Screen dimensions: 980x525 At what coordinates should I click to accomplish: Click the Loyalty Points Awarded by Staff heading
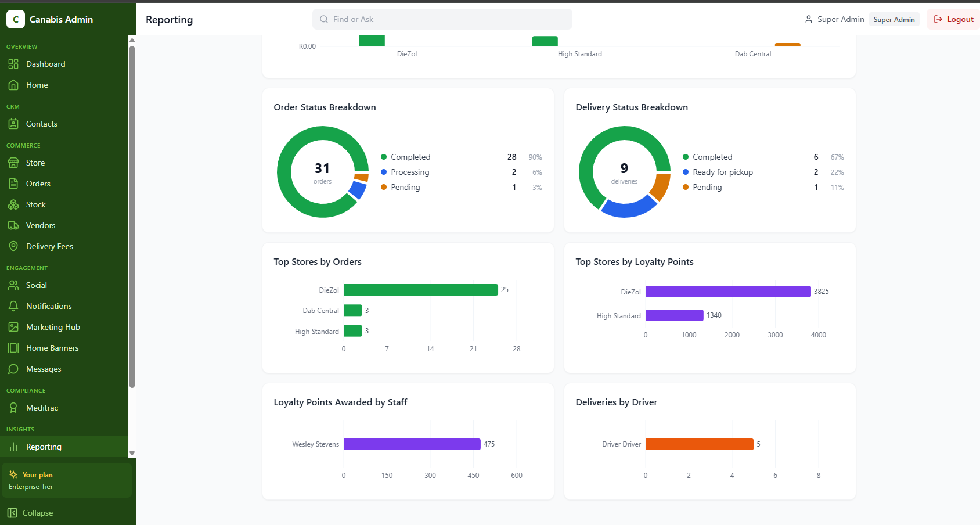[x=340, y=402]
